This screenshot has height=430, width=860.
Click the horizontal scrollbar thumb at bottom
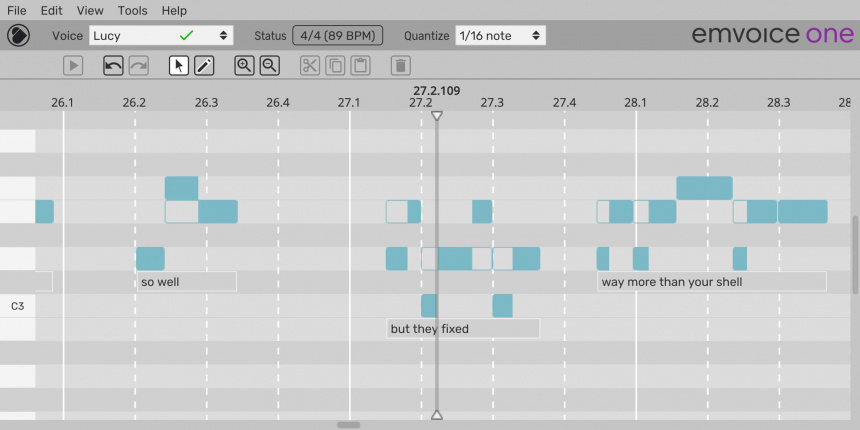[349, 425]
